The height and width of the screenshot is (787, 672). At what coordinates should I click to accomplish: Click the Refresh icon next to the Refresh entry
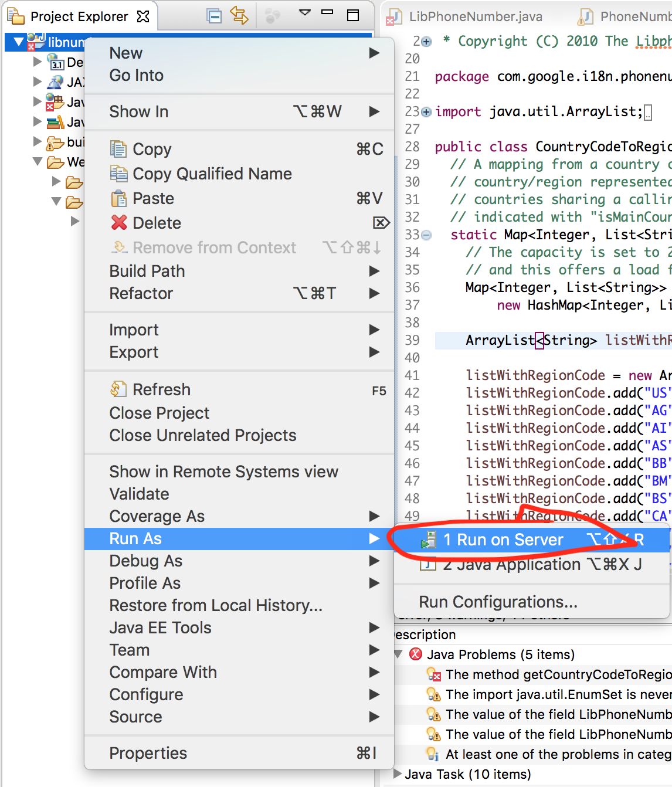118,389
